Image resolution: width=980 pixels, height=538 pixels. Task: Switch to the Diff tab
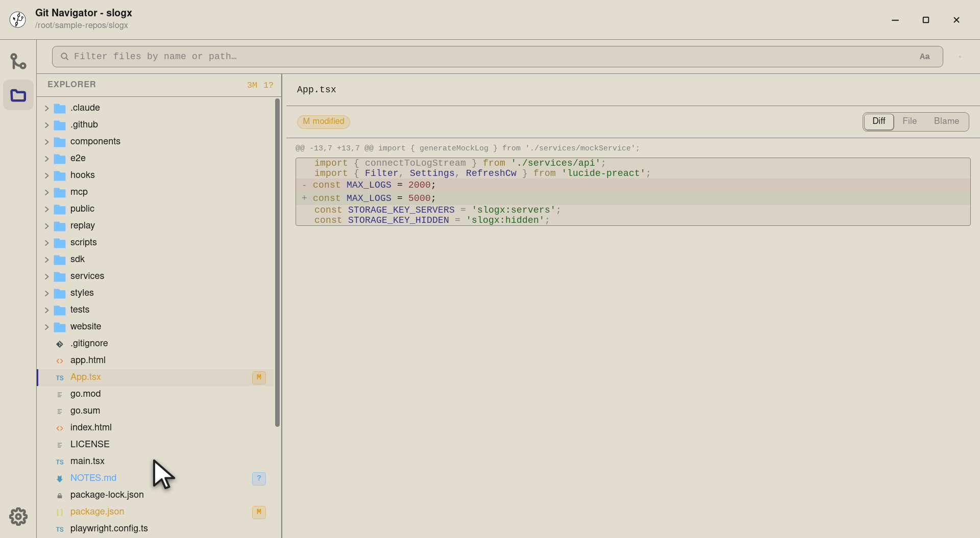coord(878,121)
